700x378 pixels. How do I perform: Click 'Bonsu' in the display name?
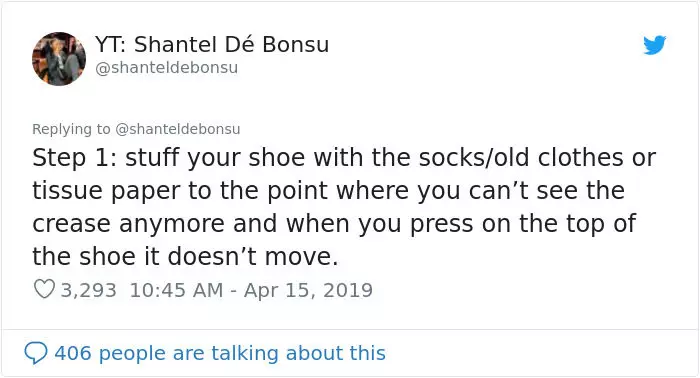click(x=296, y=44)
